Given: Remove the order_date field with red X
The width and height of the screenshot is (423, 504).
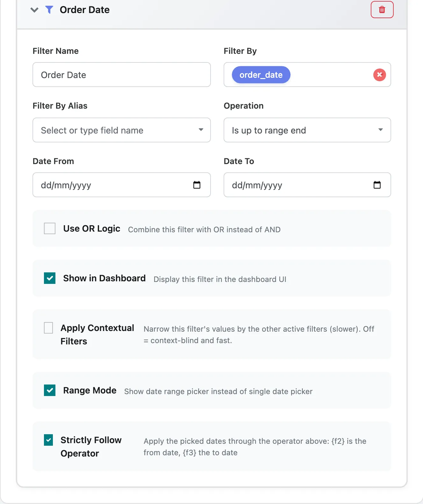Looking at the screenshot, I should tap(379, 75).
